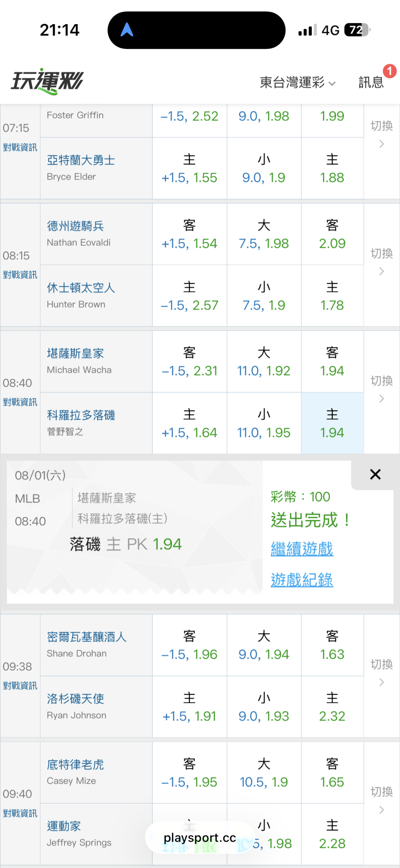Image resolution: width=400 pixels, height=868 pixels.
Task: Open 堪薩斯皇家 team page
Action: tap(75, 353)
